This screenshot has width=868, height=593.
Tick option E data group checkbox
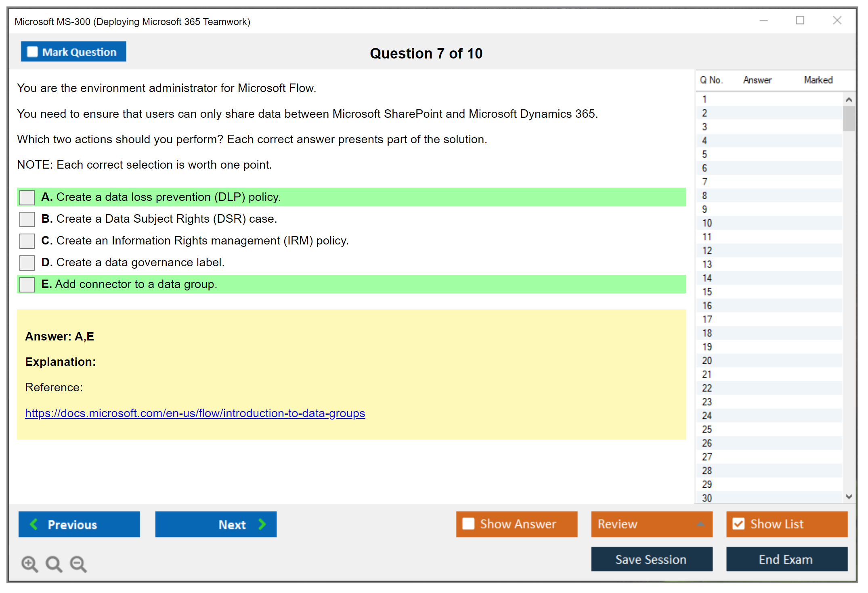27,285
